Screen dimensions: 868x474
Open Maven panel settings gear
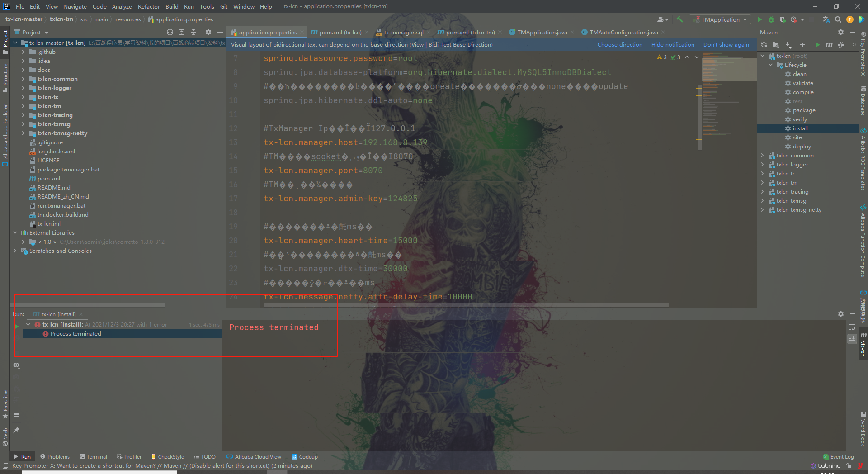point(841,32)
